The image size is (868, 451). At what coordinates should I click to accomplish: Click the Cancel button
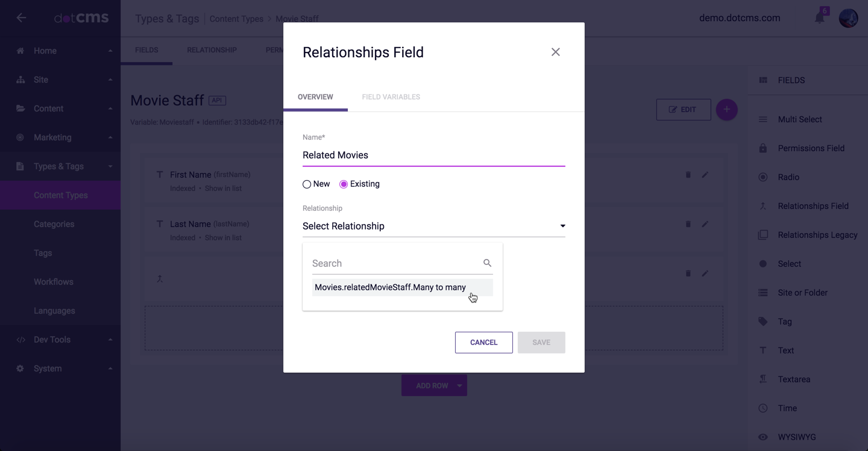[483, 343]
